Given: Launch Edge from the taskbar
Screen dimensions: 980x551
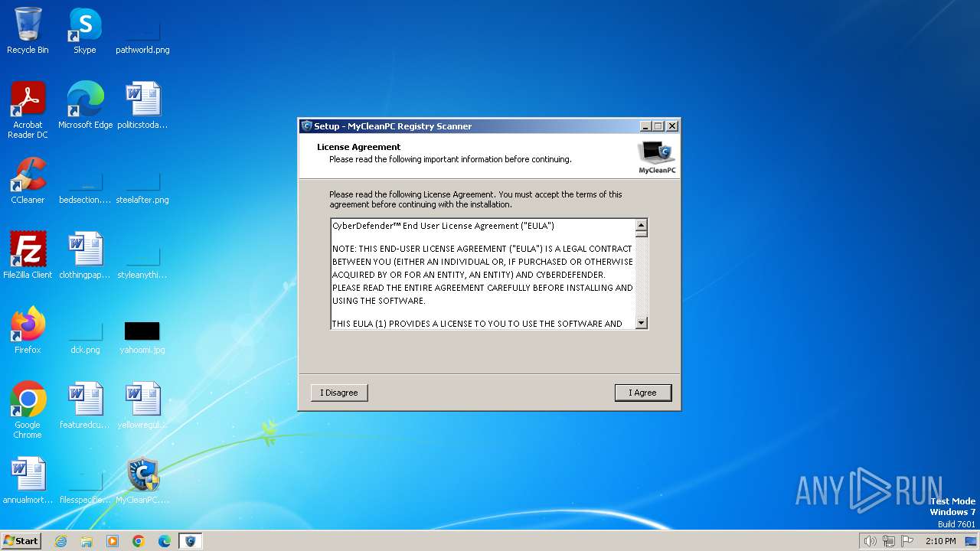Looking at the screenshot, I should 165,541.
